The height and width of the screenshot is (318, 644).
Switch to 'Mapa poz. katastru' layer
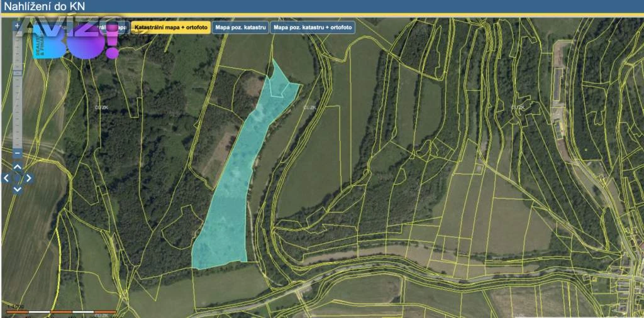point(241,28)
